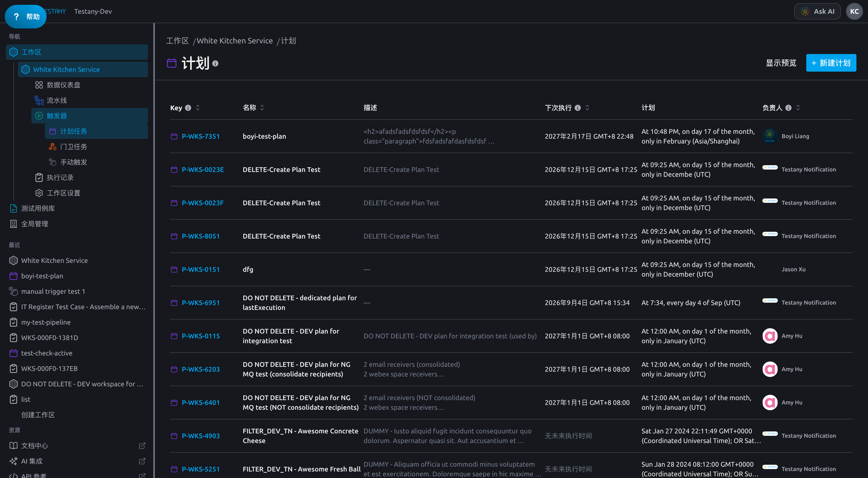
Task: Open plan P-WKS-7351
Action: click(201, 137)
